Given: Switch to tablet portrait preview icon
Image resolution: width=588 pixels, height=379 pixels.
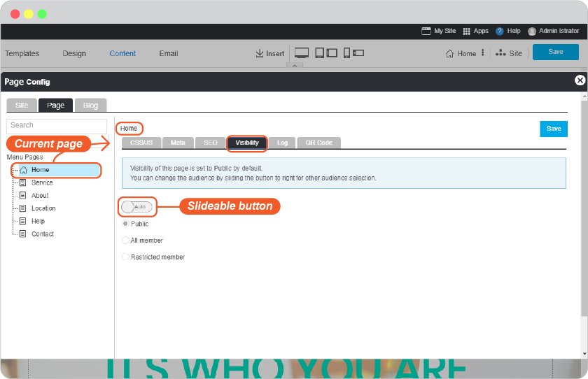Looking at the screenshot, I should [319, 53].
